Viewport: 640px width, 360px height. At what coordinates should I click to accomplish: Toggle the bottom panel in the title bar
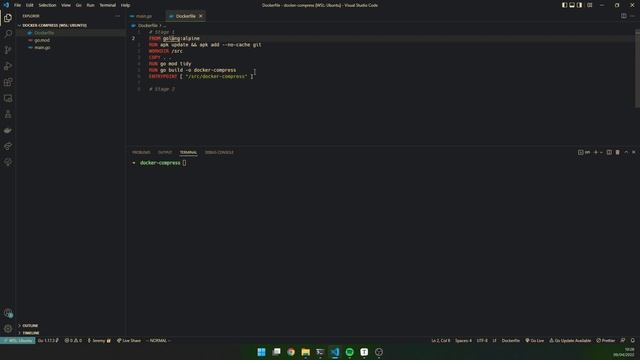(572, 5)
